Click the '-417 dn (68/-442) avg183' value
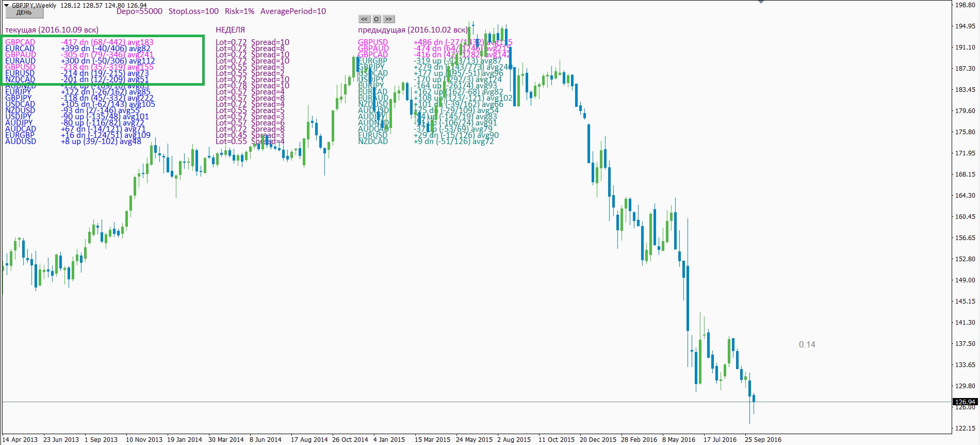Image resolution: width=980 pixels, height=445 pixels. coord(107,42)
